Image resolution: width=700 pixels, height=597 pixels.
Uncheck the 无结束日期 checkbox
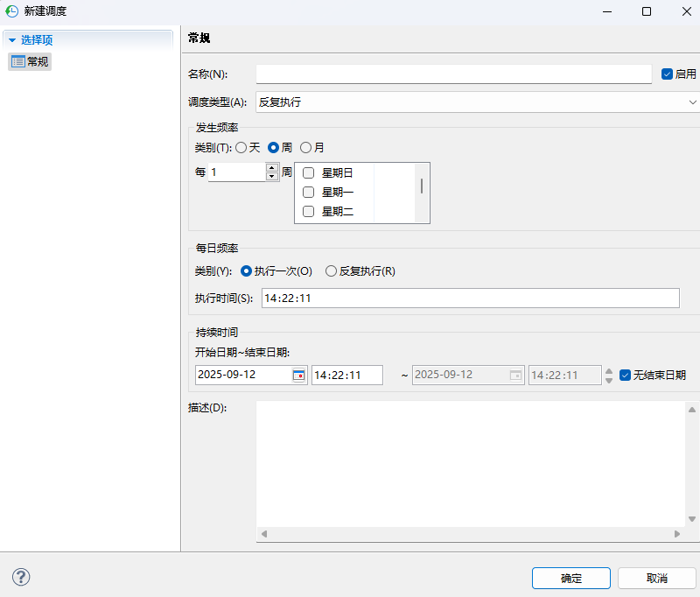tap(625, 375)
